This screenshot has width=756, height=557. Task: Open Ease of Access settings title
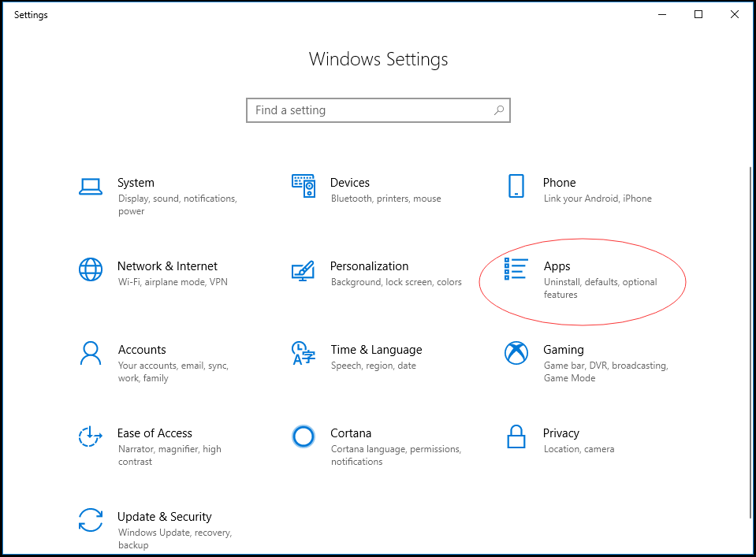(155, 433)
